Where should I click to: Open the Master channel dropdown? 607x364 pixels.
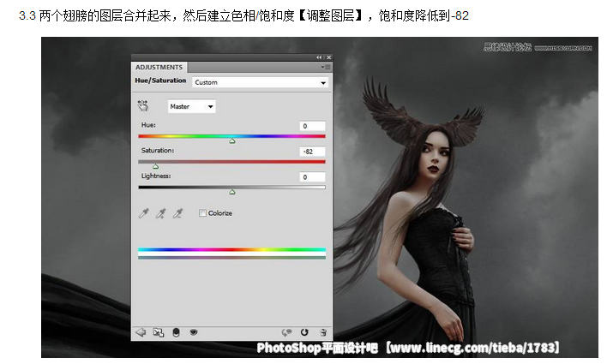pyautogui.click(x=192, y=106)
